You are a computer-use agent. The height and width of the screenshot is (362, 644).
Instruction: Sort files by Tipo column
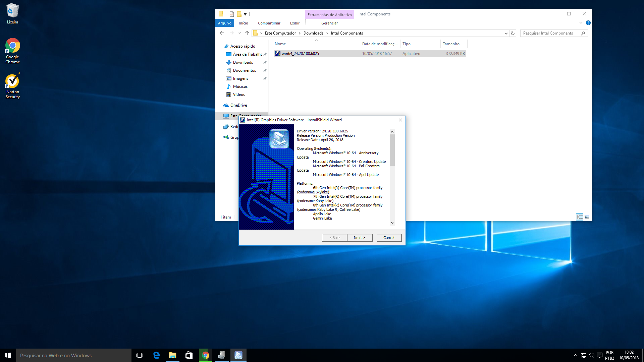420,44
